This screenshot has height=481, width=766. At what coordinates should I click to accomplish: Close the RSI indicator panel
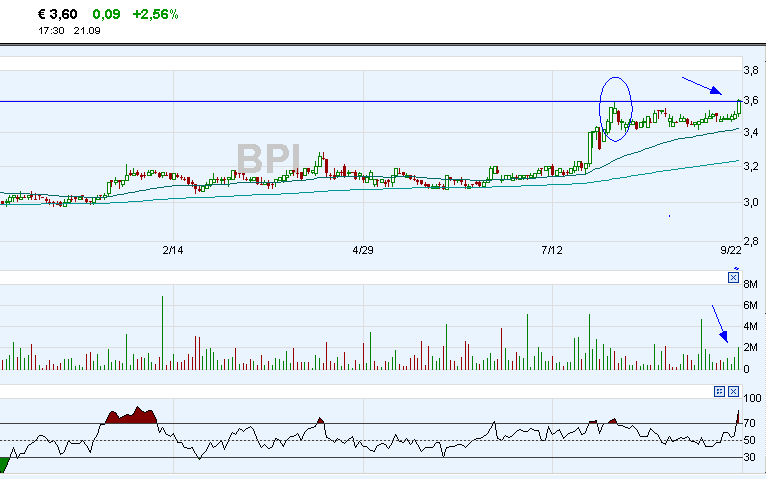733,392
